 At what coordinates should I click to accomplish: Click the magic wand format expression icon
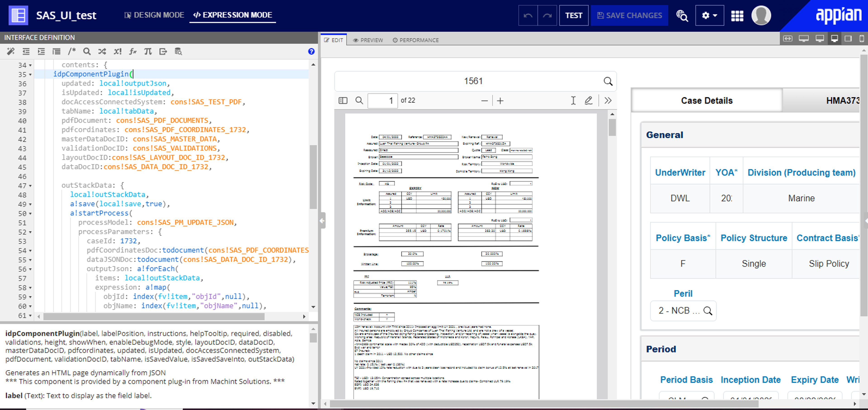[x=10, y=51]
